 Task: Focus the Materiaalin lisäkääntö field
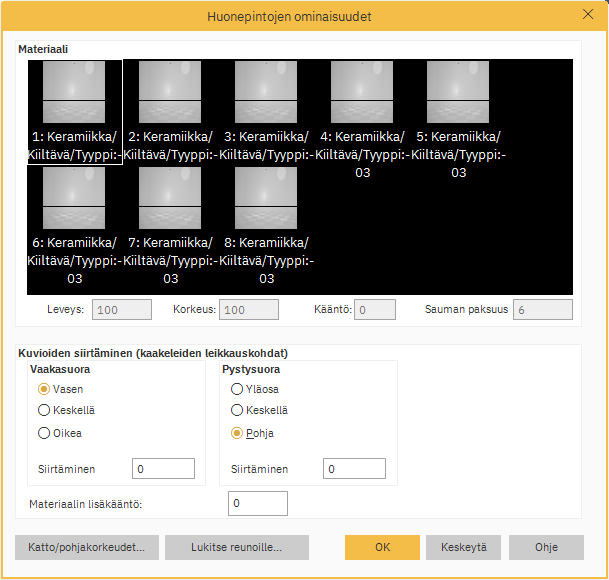(258, 503)
